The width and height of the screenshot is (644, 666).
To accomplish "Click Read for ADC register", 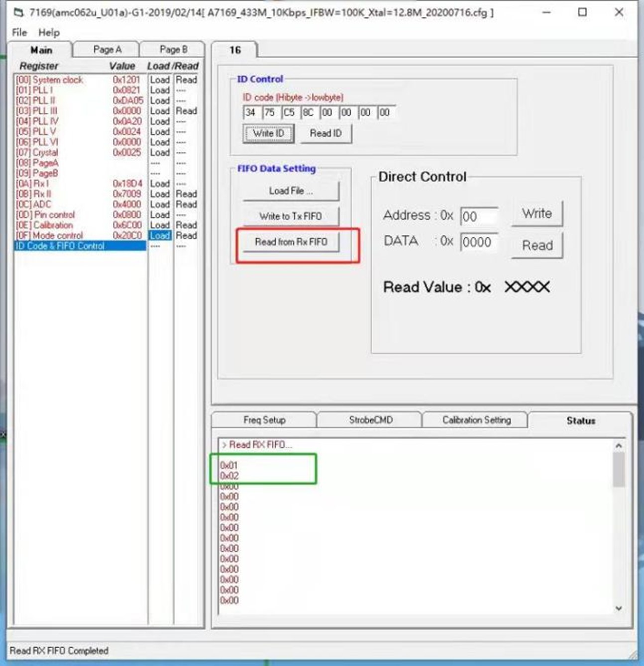I will point(186,204).
